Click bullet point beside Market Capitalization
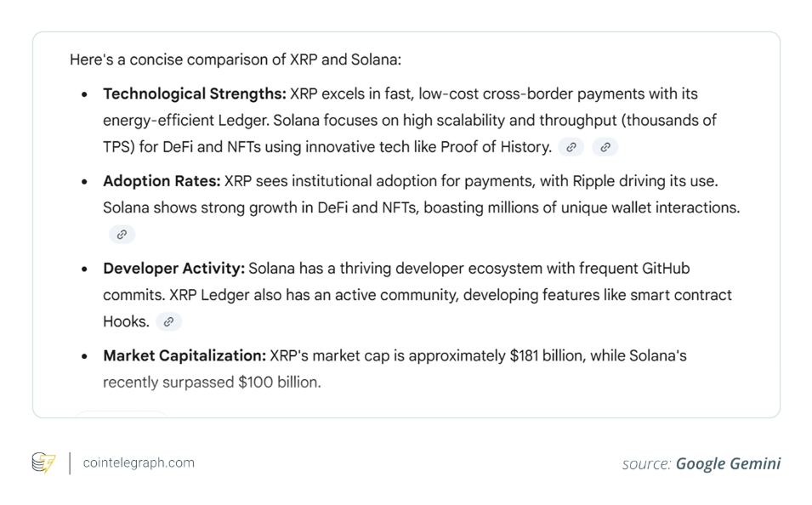The image size is (812, 505). coord(84,357)
